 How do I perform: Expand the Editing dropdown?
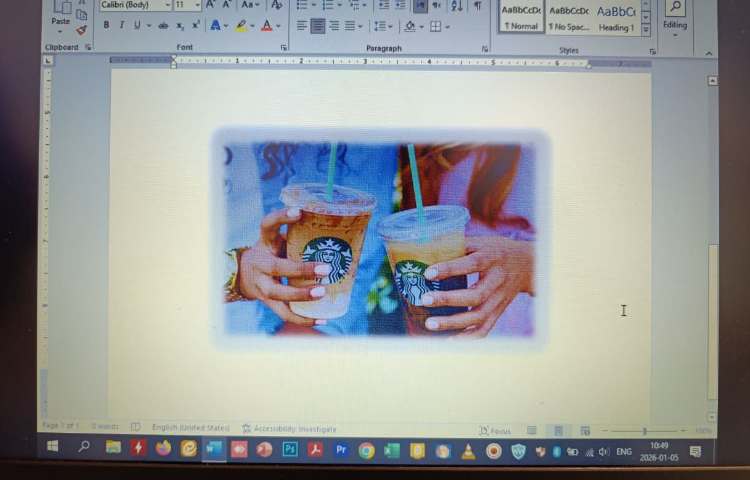pos(675,25)
